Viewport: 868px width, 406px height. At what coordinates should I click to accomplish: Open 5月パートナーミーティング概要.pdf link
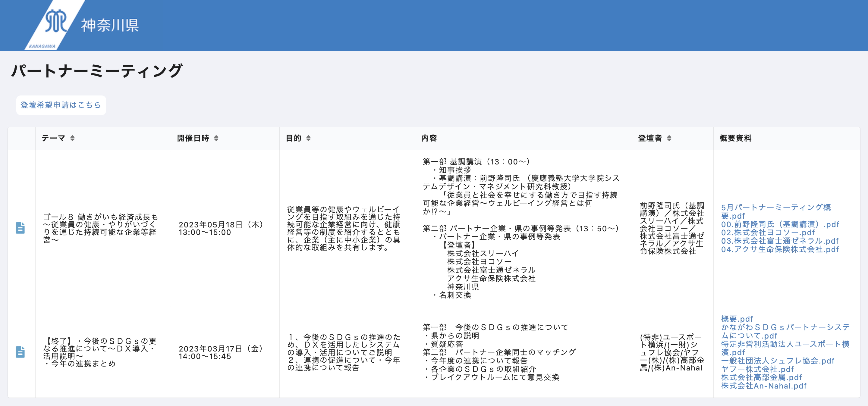[775, 208]
